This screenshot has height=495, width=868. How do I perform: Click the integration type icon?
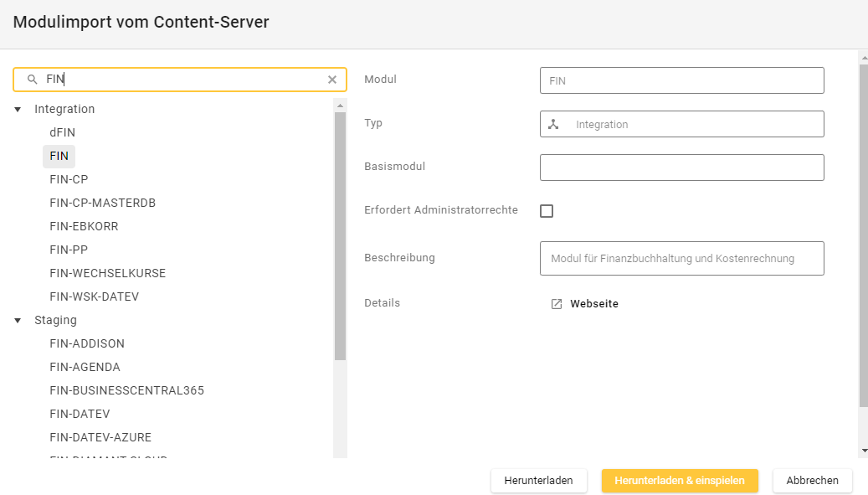coord(553,124)
